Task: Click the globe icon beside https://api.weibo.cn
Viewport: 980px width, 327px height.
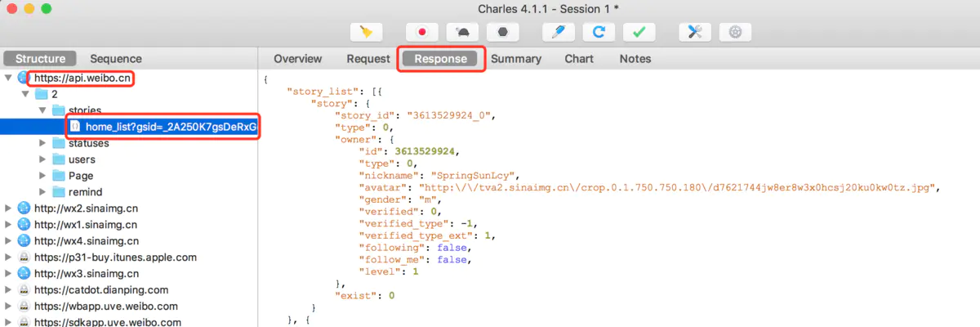Action: tap(24, 78)
